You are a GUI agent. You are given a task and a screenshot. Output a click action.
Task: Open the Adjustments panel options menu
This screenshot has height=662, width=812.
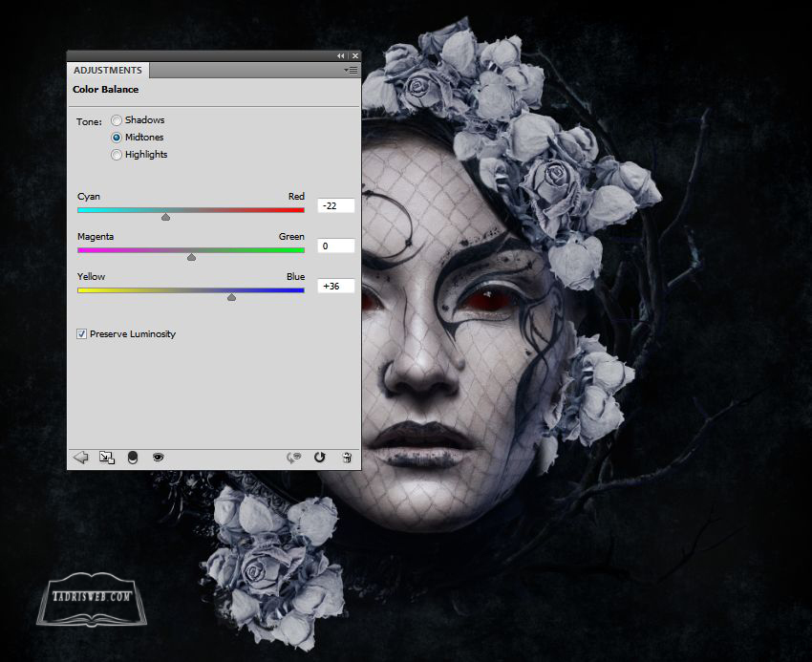(351, 71)
